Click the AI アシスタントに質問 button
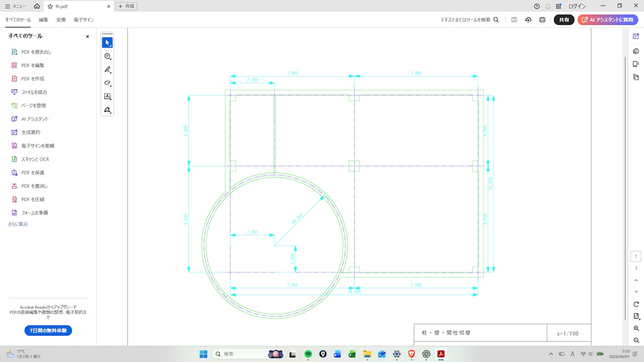The height and width of the screenshot is (362, 644). click(608, 20)
